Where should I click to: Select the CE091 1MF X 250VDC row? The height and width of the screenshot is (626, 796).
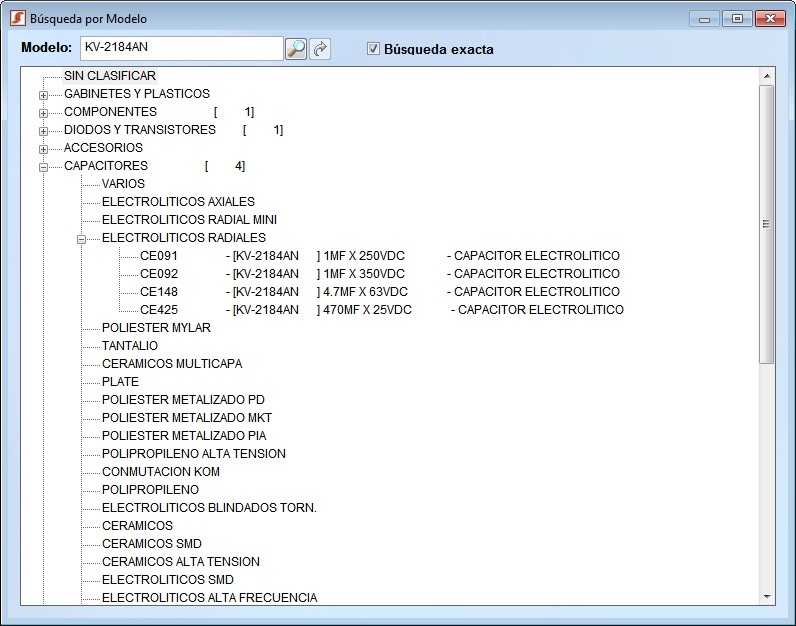pos(380,255)
